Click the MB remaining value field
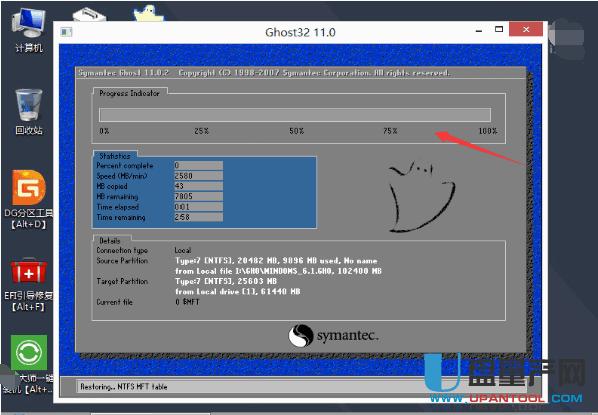Image resolution: width=598 pixels, height=415 pixels. pyautogui.click(x=198, y=196)
